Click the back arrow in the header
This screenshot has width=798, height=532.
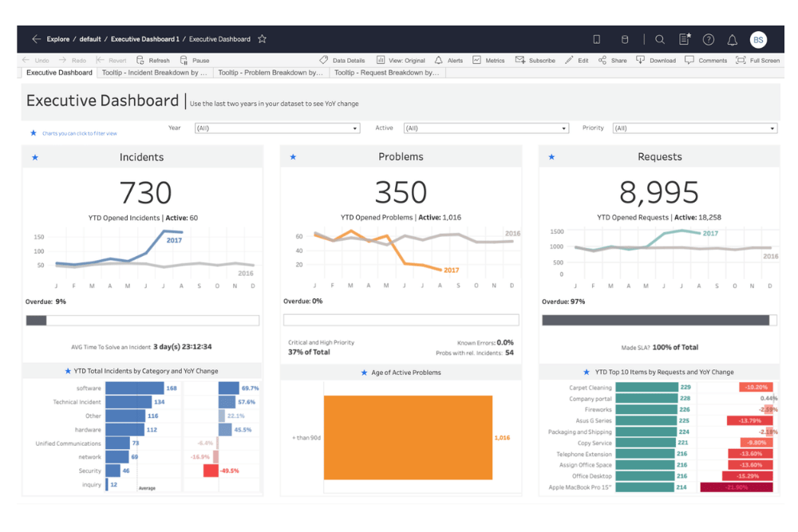pos(36,39)
